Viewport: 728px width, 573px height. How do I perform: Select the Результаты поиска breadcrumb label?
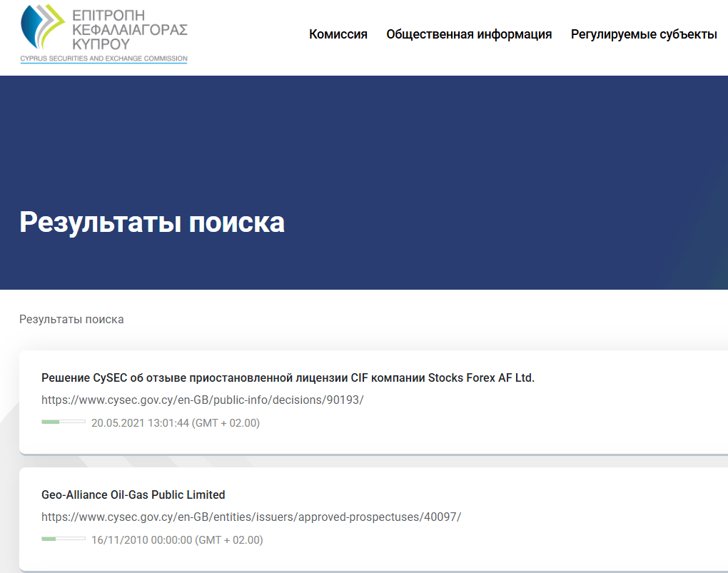tap(71, 319)
